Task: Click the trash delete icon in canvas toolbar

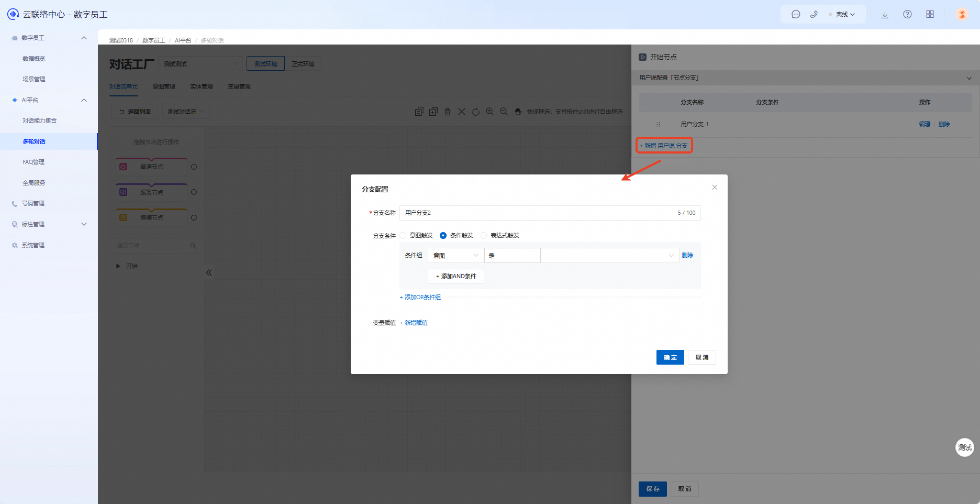Action: 447,112
